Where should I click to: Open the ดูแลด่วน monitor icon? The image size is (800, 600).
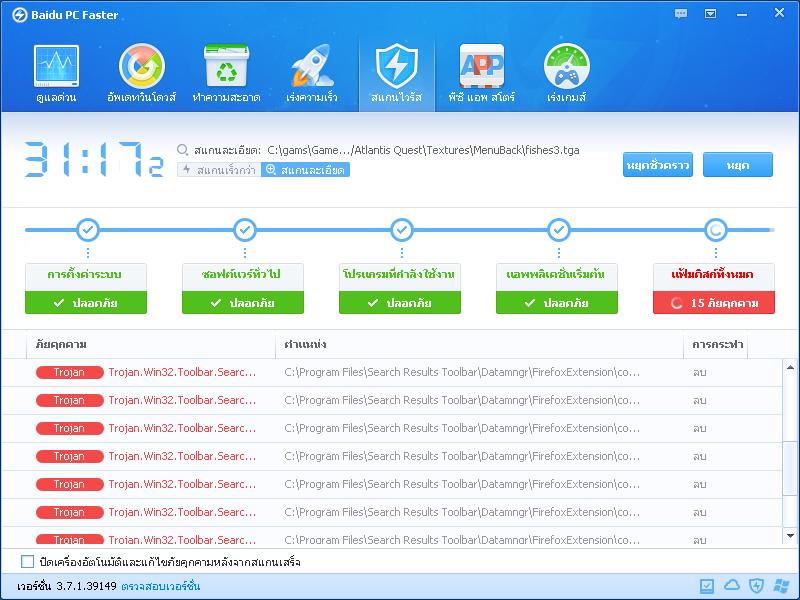(56, 68)
